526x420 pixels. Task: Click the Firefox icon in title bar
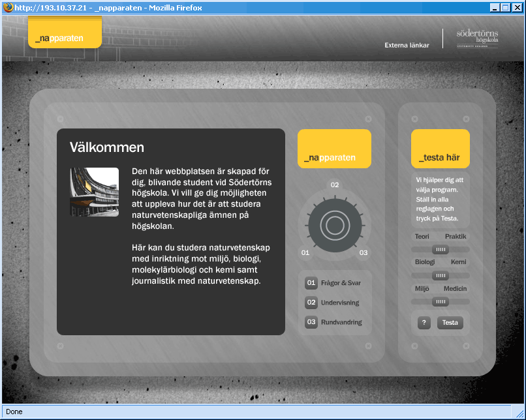7,8
